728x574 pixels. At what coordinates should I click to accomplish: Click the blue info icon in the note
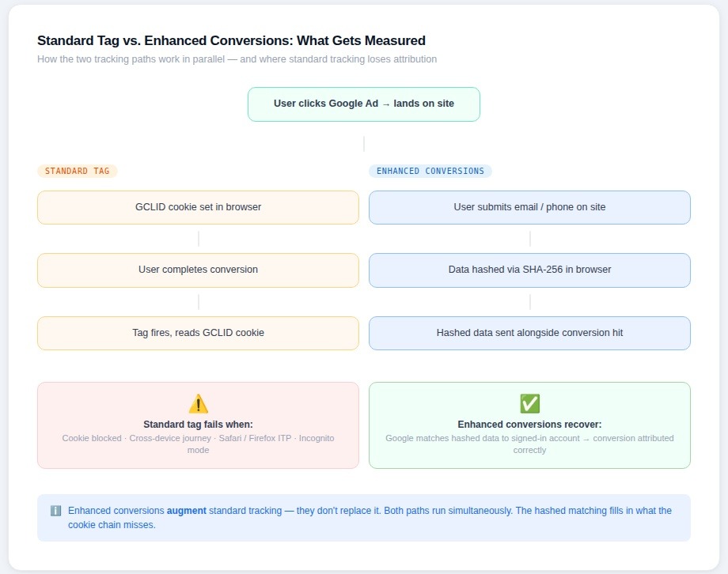pos(55,511)
